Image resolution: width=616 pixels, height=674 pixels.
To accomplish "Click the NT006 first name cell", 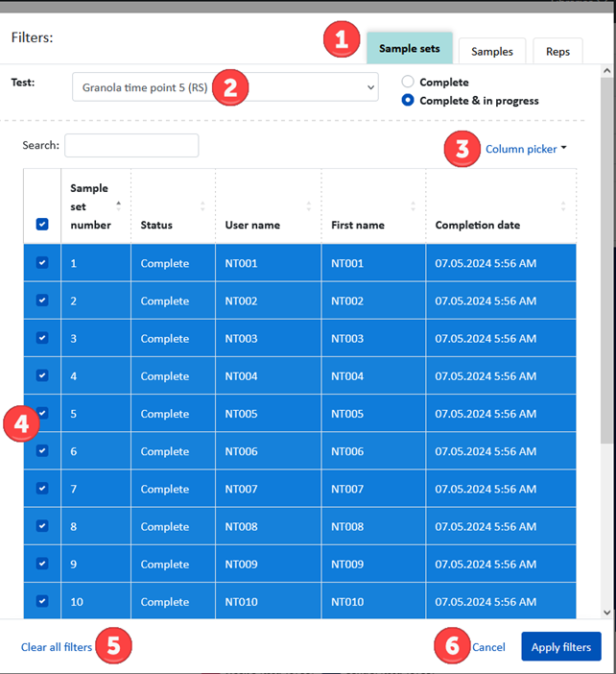I will pos(373,451).
